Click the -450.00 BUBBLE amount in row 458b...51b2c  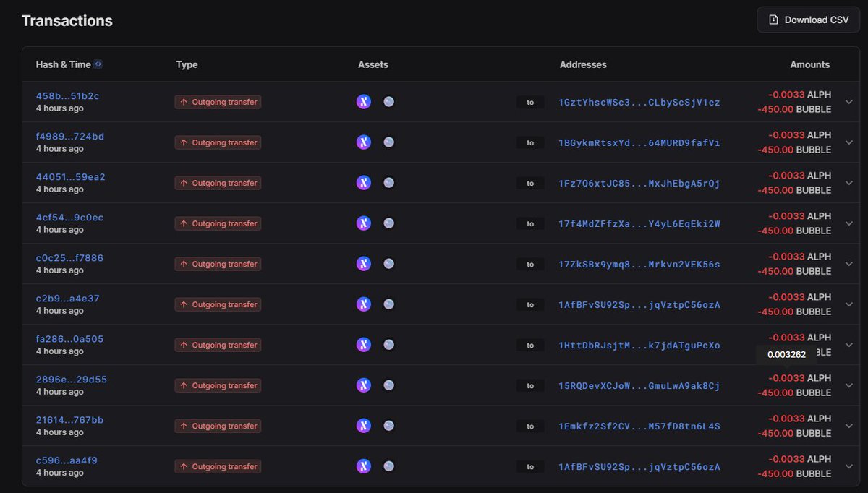click(x=794, y=109)
